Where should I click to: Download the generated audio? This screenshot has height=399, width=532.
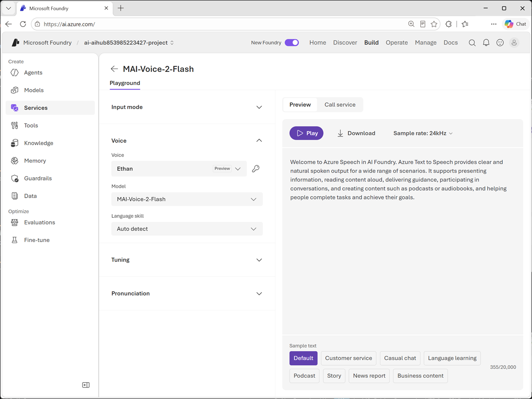[x=356, y=133]
